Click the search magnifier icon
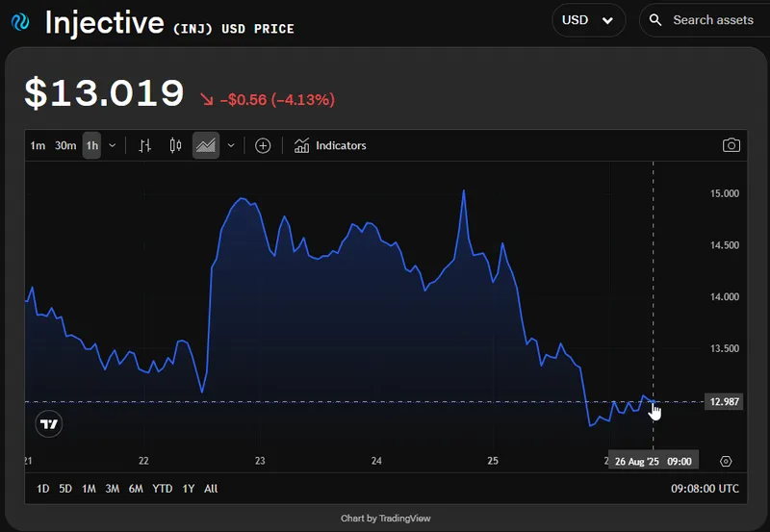 tap(655, 20)
